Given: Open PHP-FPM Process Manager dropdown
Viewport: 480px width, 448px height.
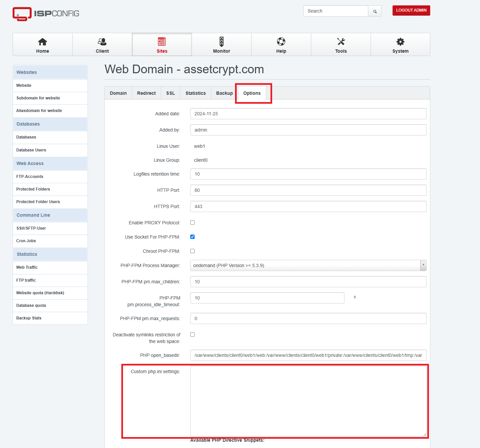Looking at the screenshot, I should 308,265.
